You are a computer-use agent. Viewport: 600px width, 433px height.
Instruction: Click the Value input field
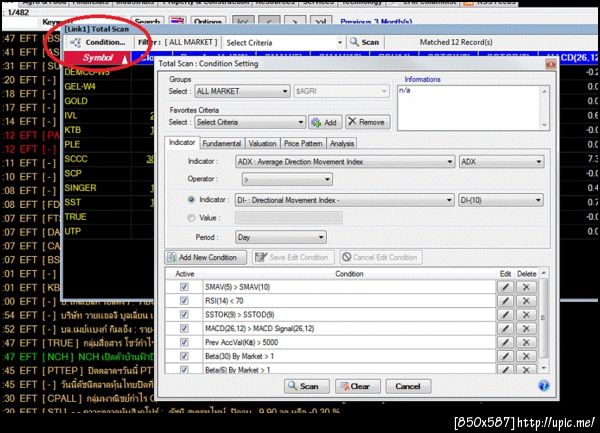pos(289,218)
